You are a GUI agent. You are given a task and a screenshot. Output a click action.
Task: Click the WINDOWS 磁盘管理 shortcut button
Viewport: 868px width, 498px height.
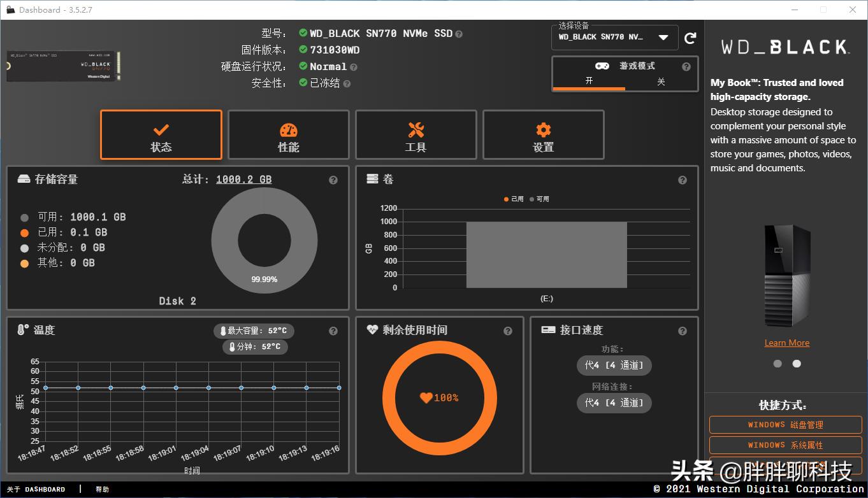tap(785, 424)
